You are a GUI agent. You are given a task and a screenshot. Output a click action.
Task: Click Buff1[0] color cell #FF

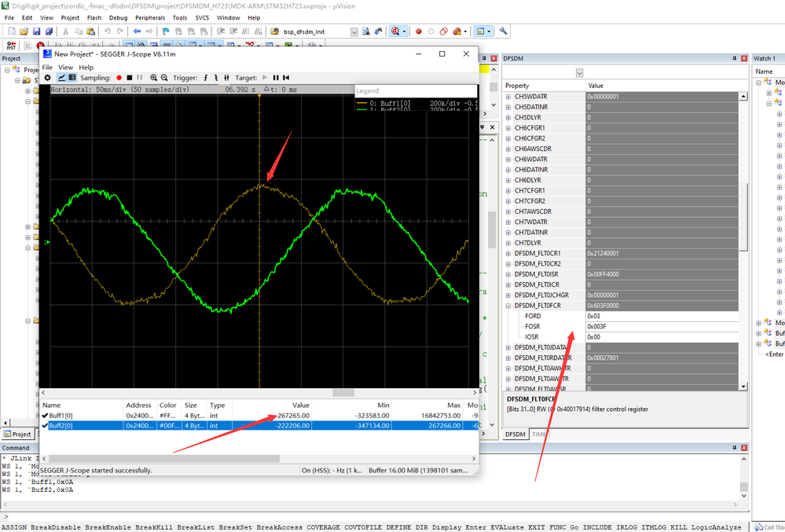(x=168, y=416)
